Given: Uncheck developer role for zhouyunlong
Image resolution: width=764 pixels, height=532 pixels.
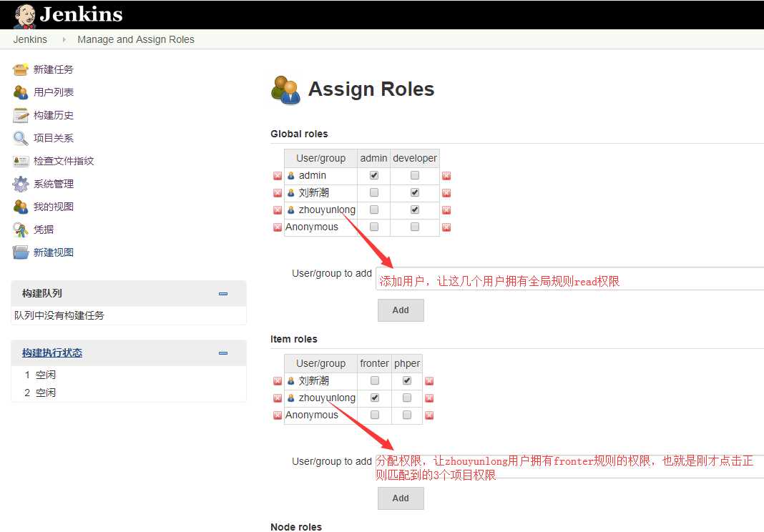Looking at the screenshot, I should click(x=415, y=210).
